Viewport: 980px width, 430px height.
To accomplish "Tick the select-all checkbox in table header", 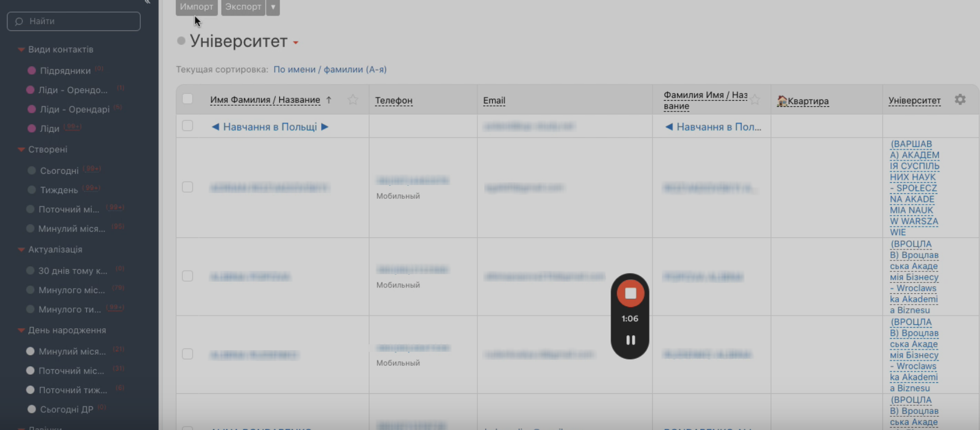I will point(187,99).
